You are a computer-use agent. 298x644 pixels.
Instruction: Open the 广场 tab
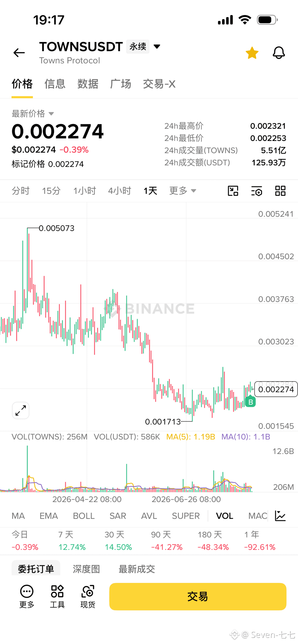(121, 84)
